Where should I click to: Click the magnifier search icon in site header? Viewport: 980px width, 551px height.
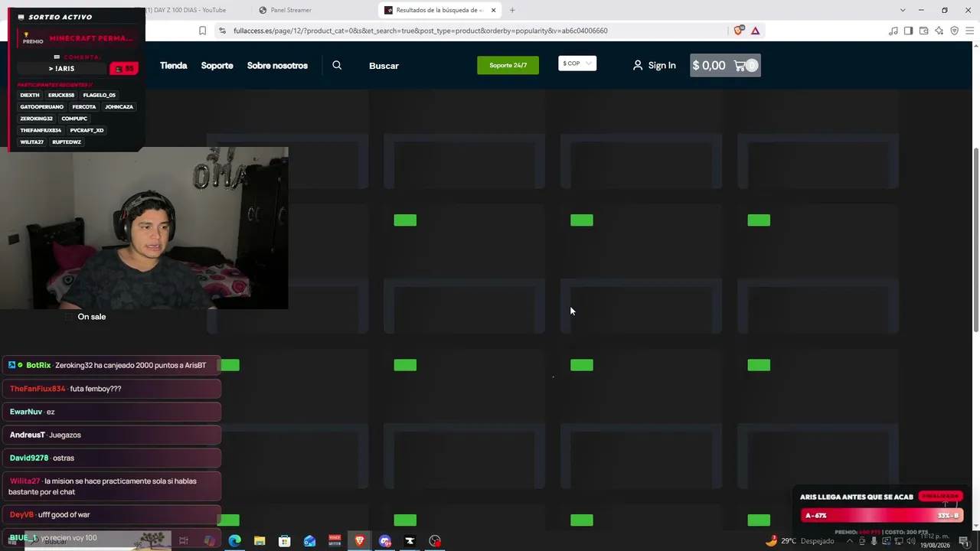337,65
